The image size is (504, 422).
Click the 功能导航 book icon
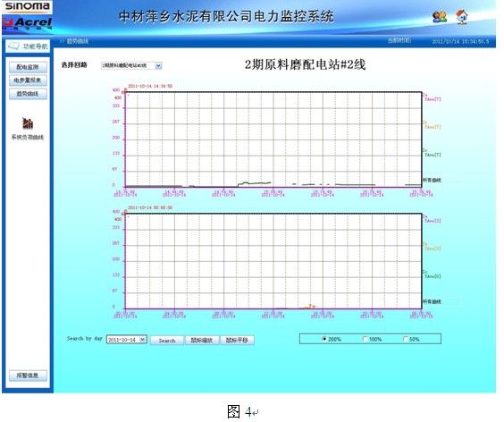pos(13,46)
